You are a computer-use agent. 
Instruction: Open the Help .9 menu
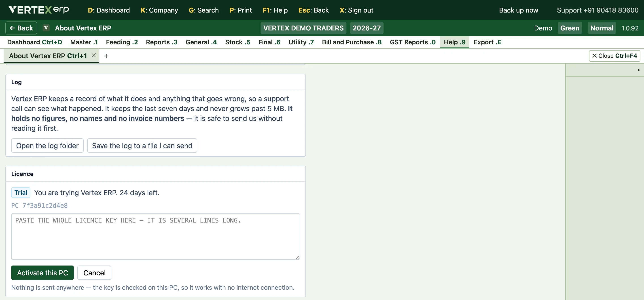pyautogui.click(x=455, y=42)
